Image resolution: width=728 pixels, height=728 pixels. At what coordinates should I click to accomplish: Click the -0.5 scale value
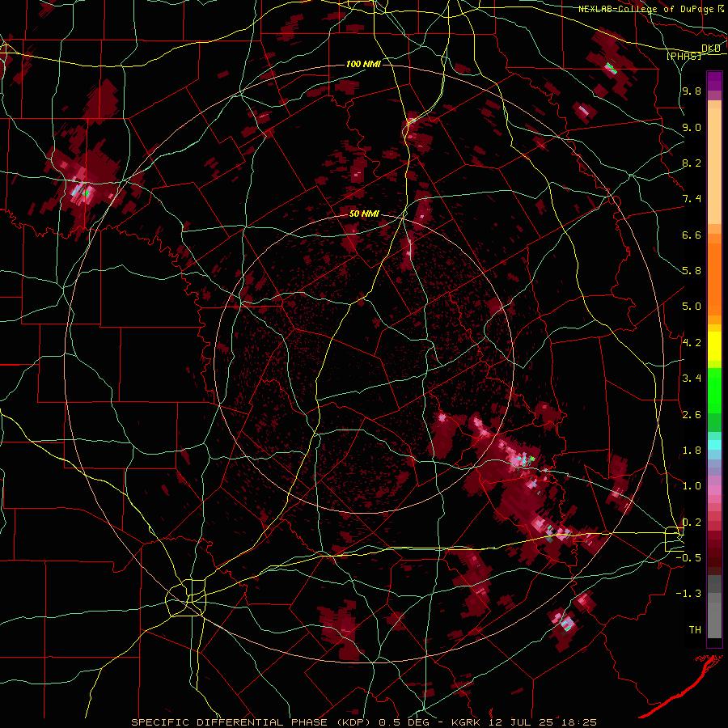click(689, 558)
